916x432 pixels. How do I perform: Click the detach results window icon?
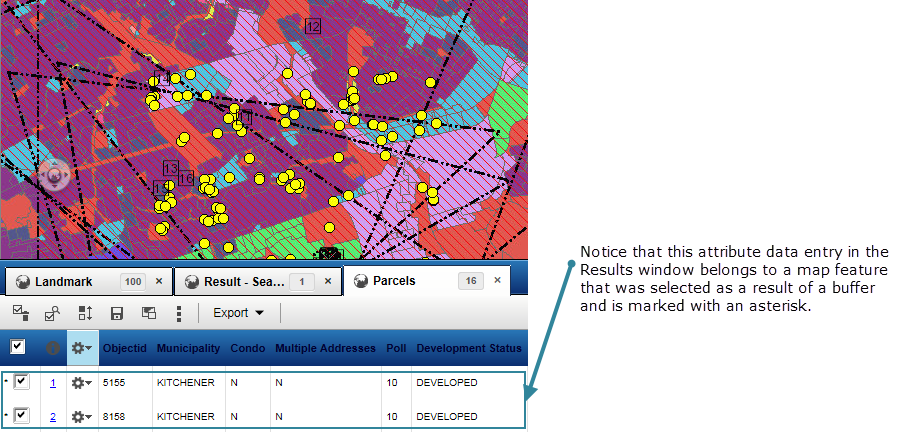click(x=148, y=313)
